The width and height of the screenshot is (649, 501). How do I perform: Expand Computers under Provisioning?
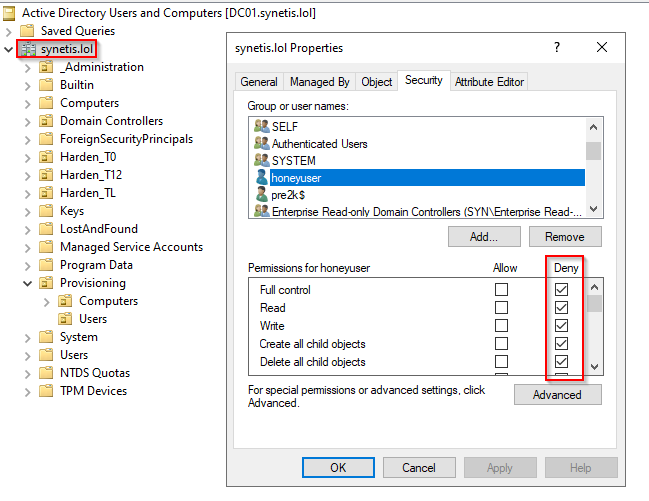pyautogui.click(x=46, y=302)
